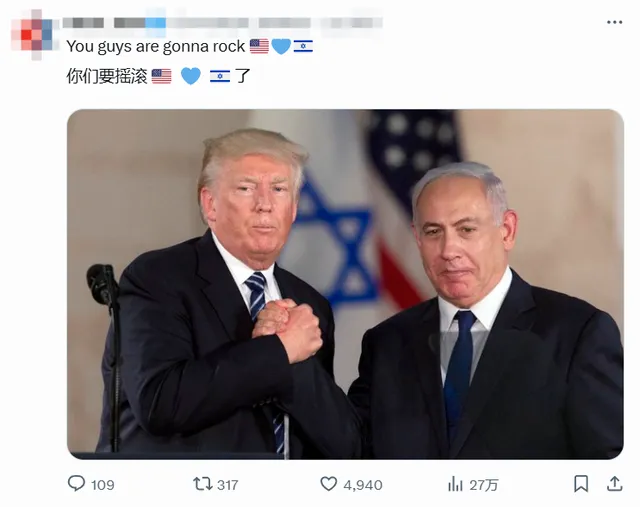The width and height of the screenshot is (640, 507).
Task: Click the 4,940 likes count
Action: pos(363,485)
